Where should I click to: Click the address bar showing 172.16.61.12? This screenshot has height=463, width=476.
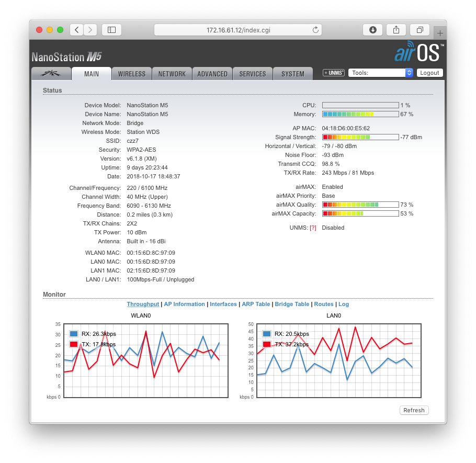point(238,30)
